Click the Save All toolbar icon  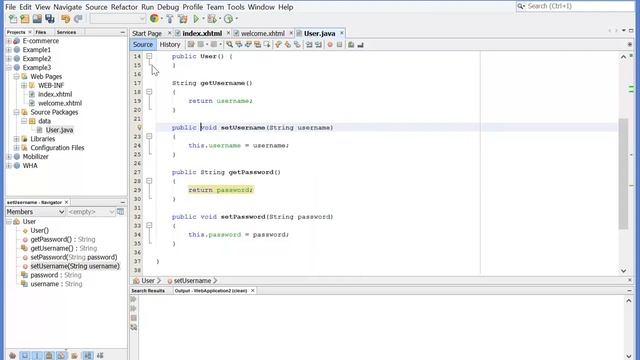[50, 19]
